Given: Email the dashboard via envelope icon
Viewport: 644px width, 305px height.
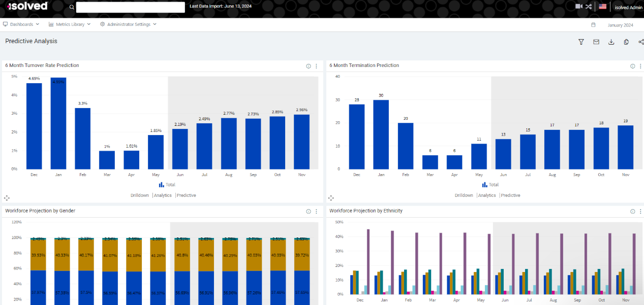Looking at the screenshot, I should click(596, 42).
